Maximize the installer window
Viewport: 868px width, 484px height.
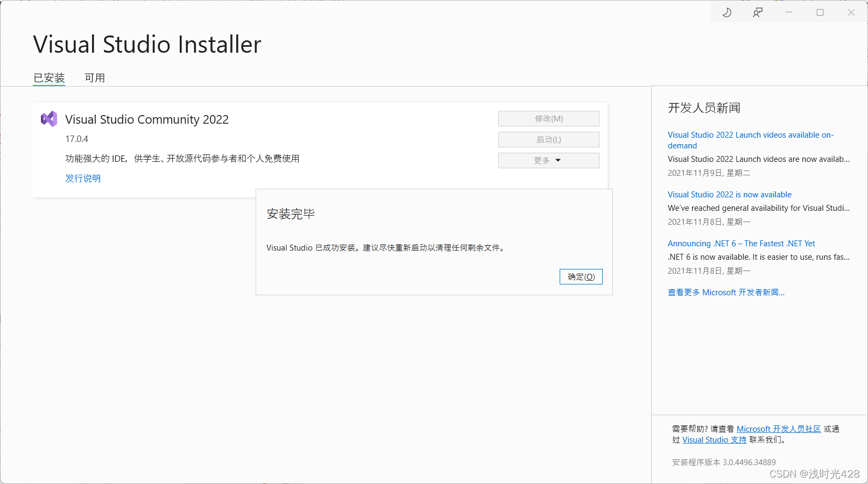tap(820, 12)
